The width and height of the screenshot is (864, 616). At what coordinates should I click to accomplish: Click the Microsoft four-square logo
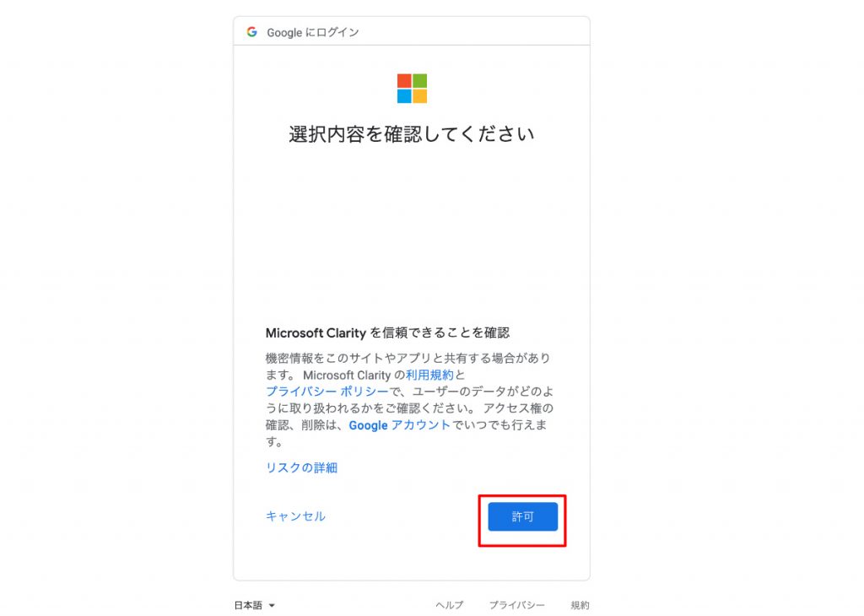click(412, 88)
